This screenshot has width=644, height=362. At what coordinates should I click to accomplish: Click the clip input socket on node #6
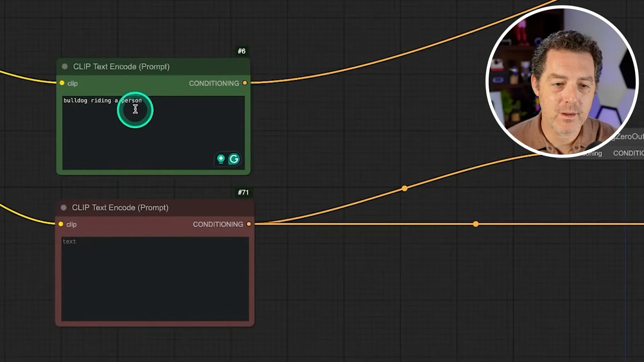point(62,83)
